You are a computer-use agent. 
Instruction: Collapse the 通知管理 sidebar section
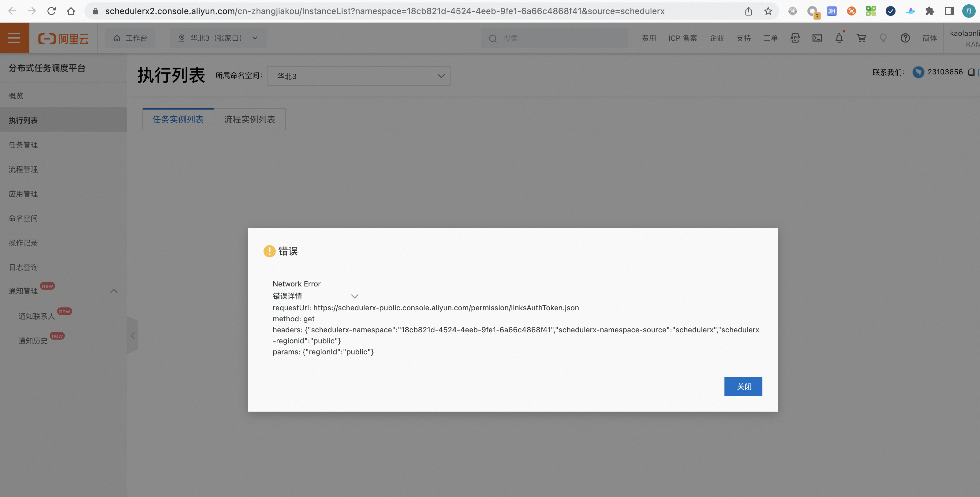coord(113,291)
